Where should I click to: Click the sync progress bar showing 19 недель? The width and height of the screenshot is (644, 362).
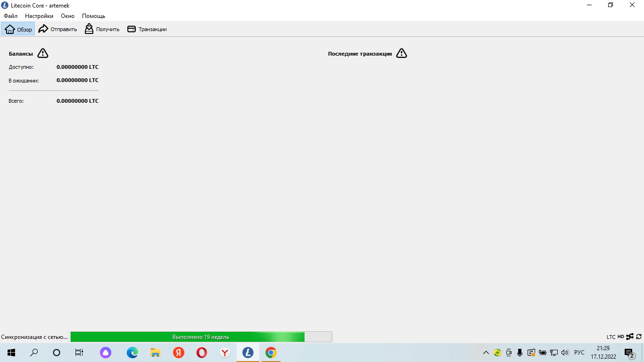pos(201,337)
